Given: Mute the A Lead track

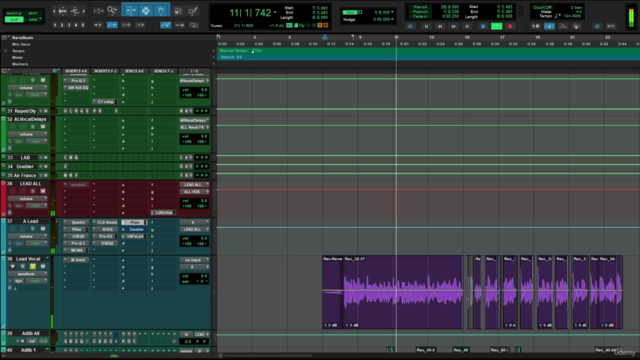Looking at the screenshot, I should [42, 229].
